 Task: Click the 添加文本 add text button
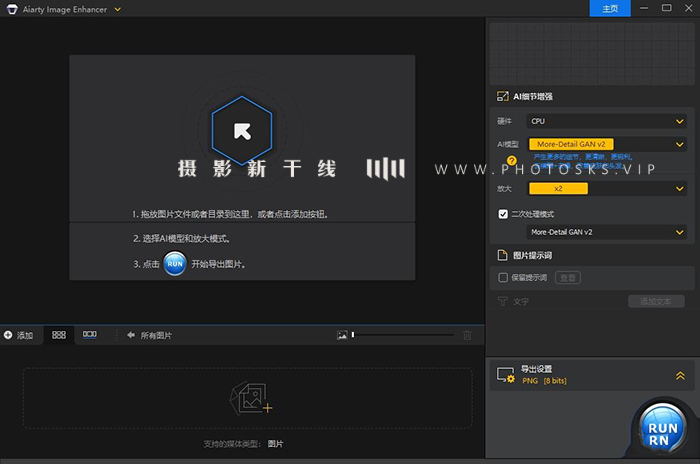coord(656,301)
